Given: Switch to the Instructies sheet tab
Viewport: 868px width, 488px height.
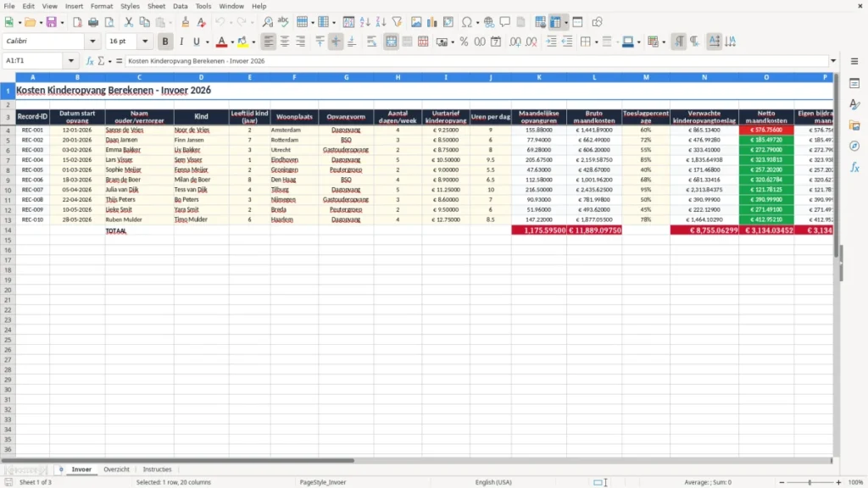Looking at the screenshot, I should [157, 469].
